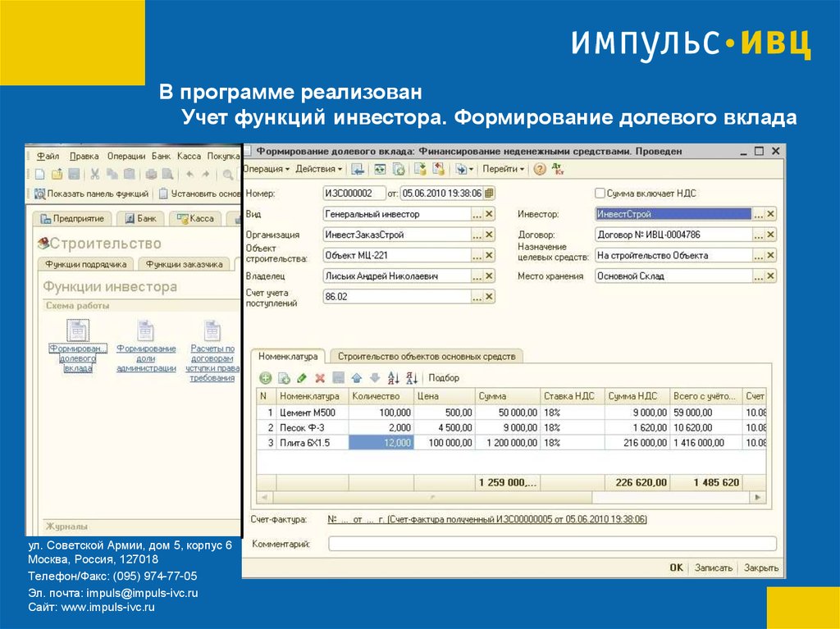Open the Расчеты по договорам уступки link
The height and width of the screenshot is (629, 840).
point(212,362)
